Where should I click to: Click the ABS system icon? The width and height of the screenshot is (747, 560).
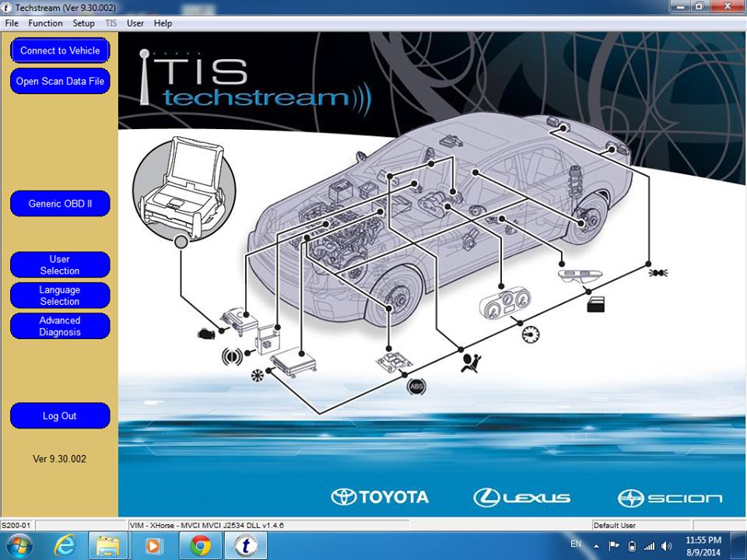click(416, 387)
